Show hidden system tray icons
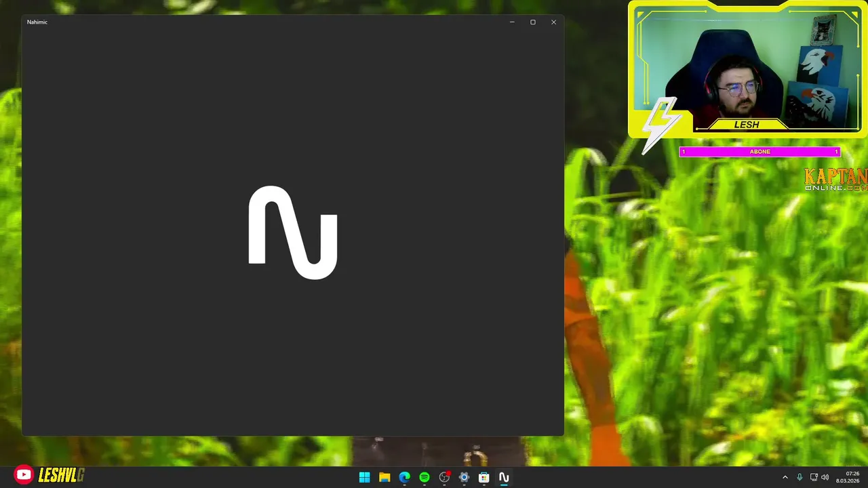Image resolution: width=868 pixels, height=488 pixels. pyautogui.click(x=785, y=477)
